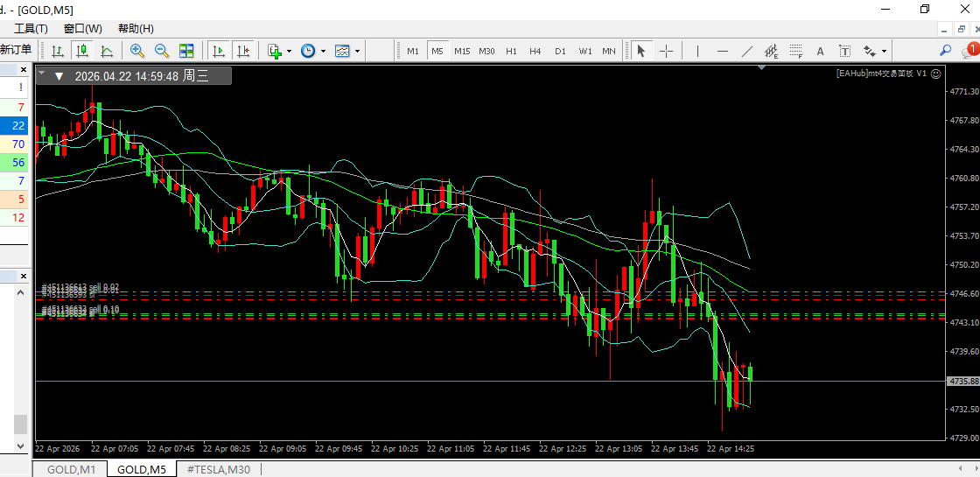Open the add indicators list icon
The width and height of the screenshot is (980, 477).
pyautogui.click(x=275, y=52)
